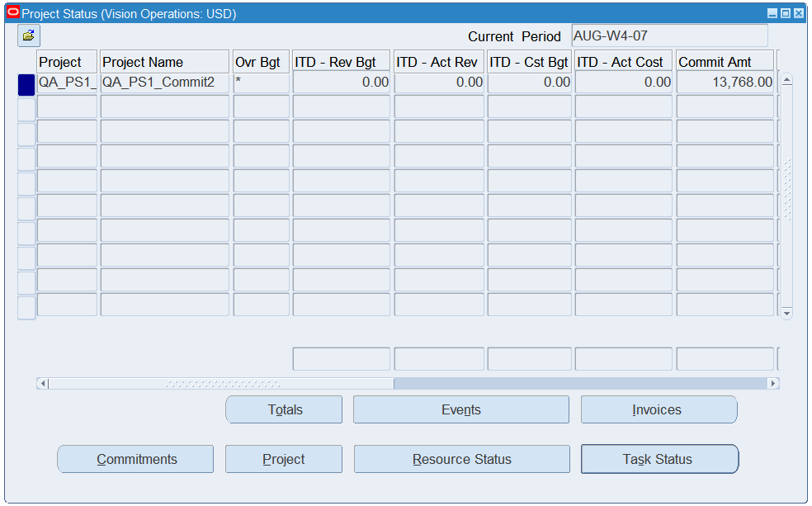Open the Project button
Image resolution: width=812 pixels, height=506 pixels.
(284, 459)
